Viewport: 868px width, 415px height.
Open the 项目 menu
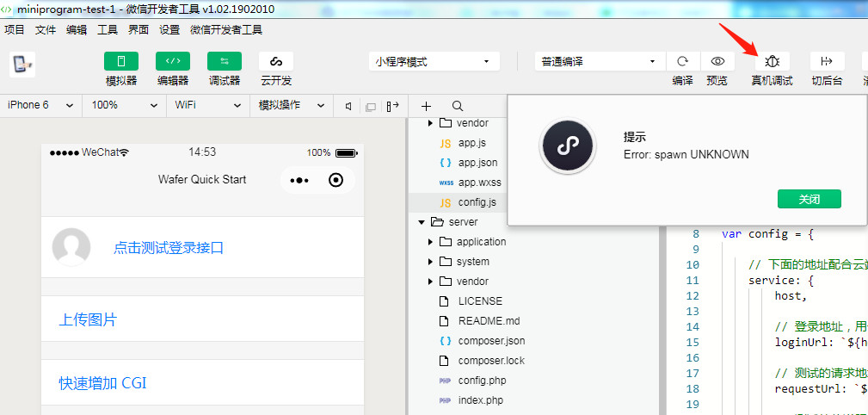pos(15,30)
